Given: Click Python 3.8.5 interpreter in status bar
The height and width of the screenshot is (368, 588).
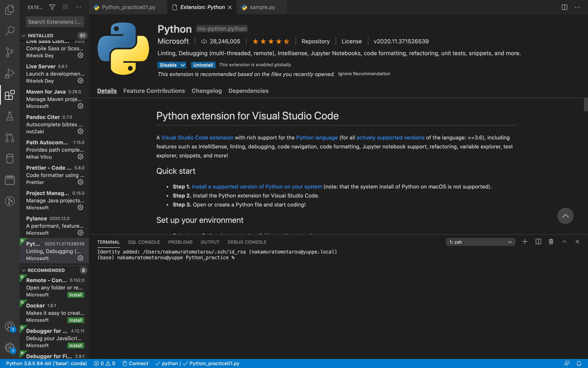Looking at the screenshot, I should click(46, 363).
